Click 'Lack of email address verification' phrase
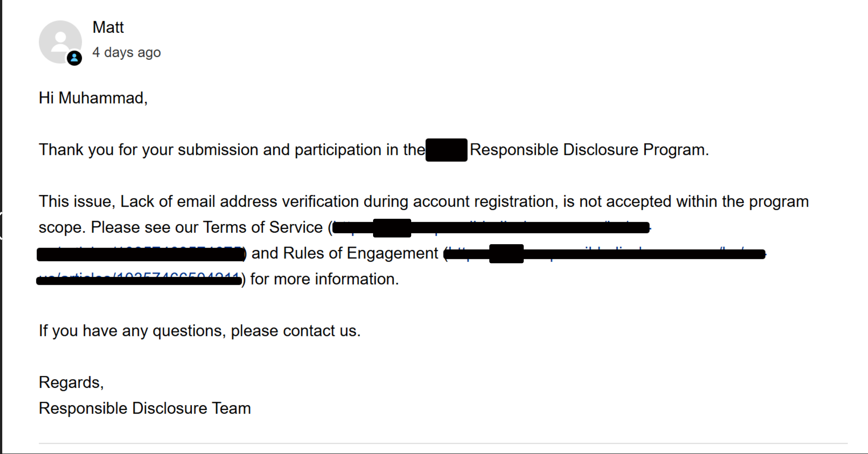Screen dimensions: 868x454 [240, 202]
